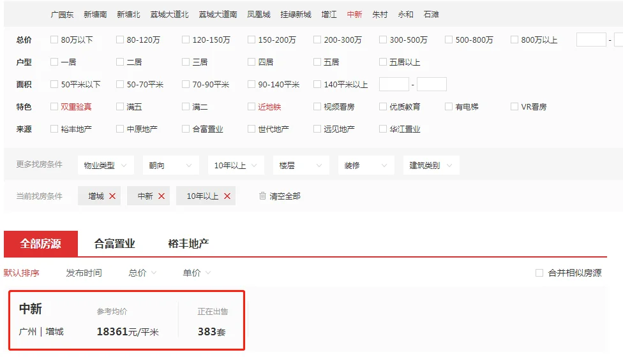Enable the 远见地产 source filter
The height and width of the screenshot is (364, 623).
[317, 129]
